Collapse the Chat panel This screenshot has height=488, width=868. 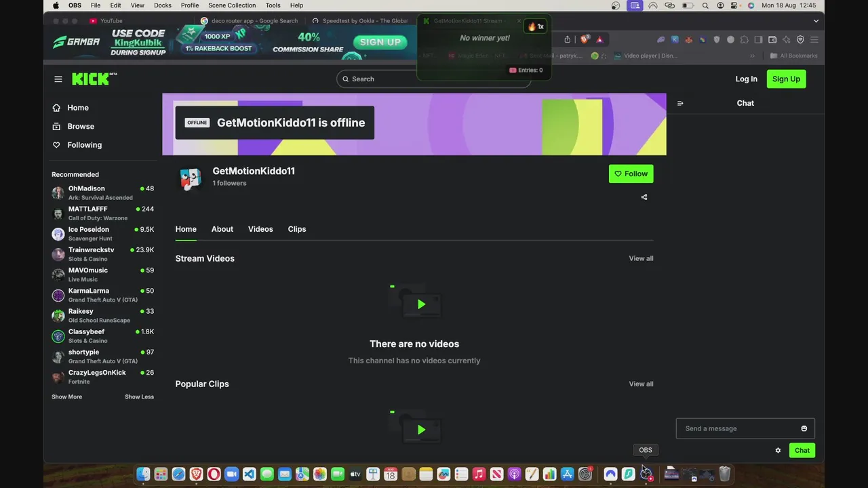pos(680,103)
